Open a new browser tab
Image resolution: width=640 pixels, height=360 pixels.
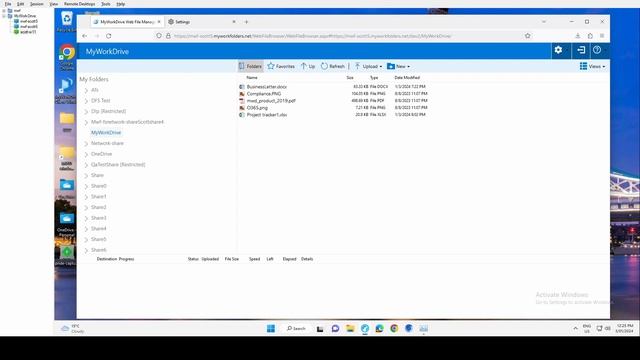[246, 22]
